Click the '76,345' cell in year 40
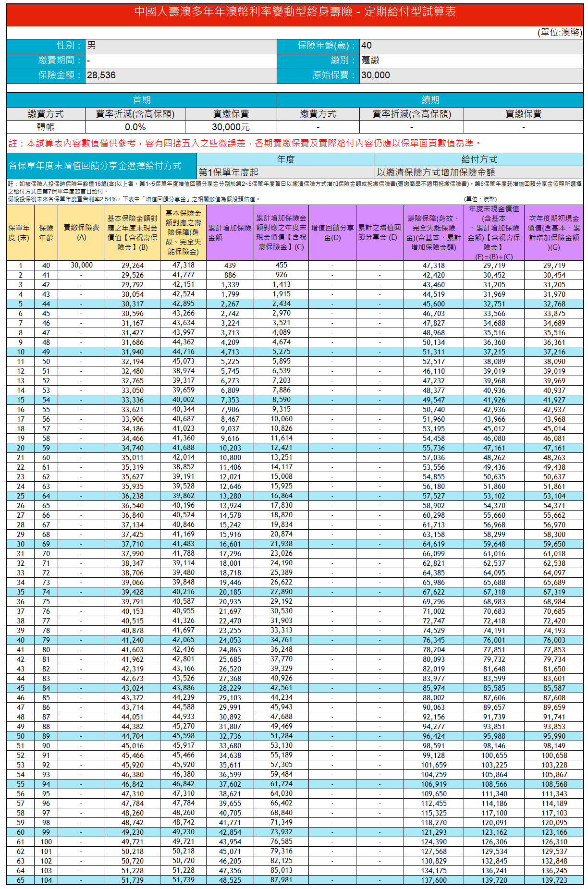Viewport: 588px width, 889px height. 434,640
